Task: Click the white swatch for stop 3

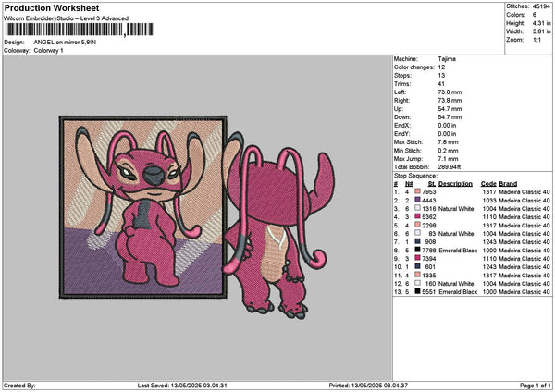Action: pyautogui.click(x=419, y=208)
